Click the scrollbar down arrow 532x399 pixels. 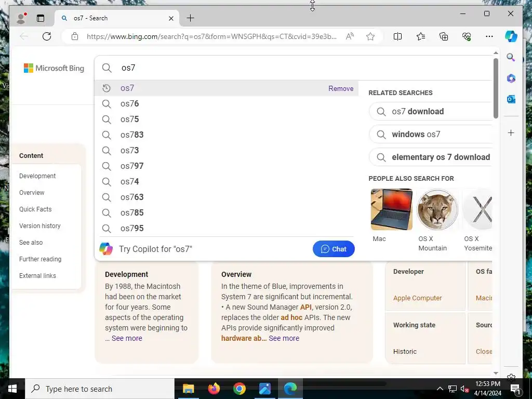(x=496, y=373)
